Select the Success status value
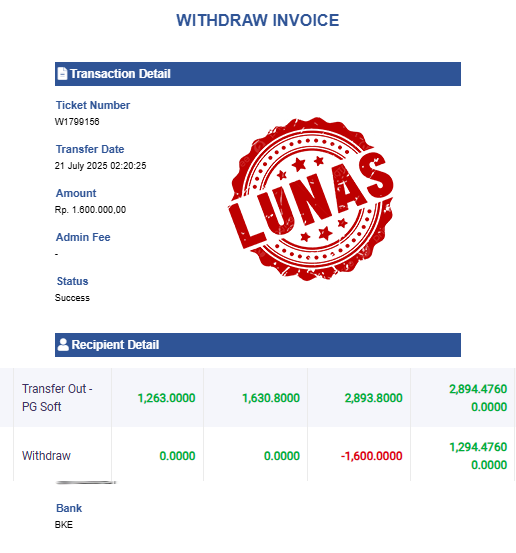Viewport: 516px width, 553px height. tap(72, 298)
